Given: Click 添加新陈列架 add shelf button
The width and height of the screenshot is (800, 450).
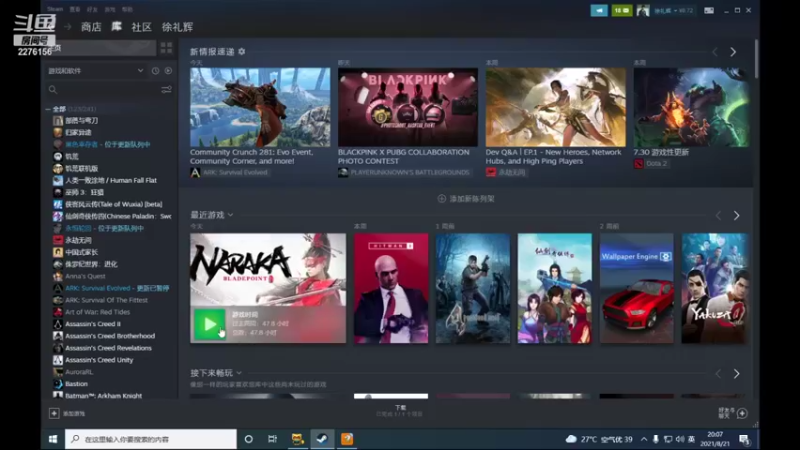Looking at the screenshot, I should point(466,199).
